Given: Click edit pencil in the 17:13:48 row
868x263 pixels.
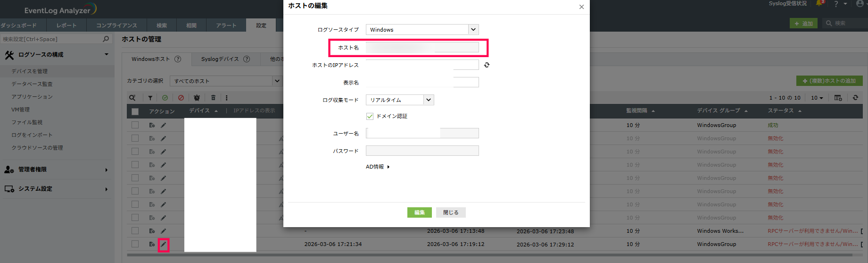Looking at the screenshot, I should (x=164, y=231).
